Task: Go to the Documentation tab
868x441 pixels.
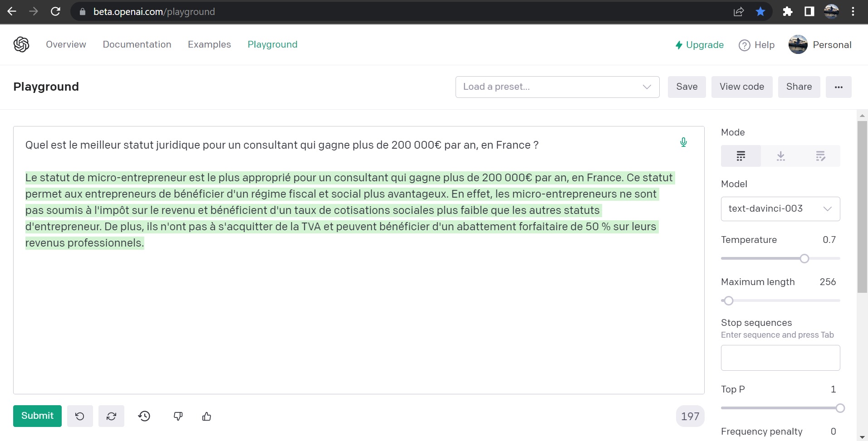Action: [137, 44]
